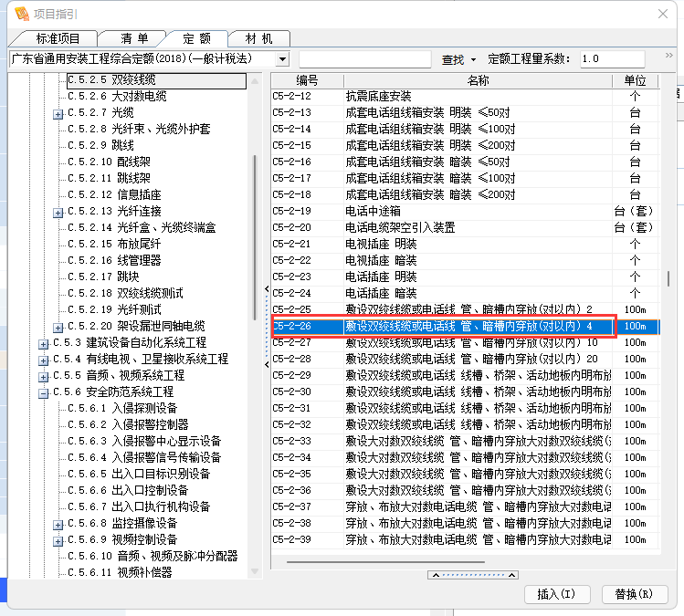This screenshot has height=616, width=684.
Task: Select row C5-2-39 in the quota list
Action: [465, 539]
